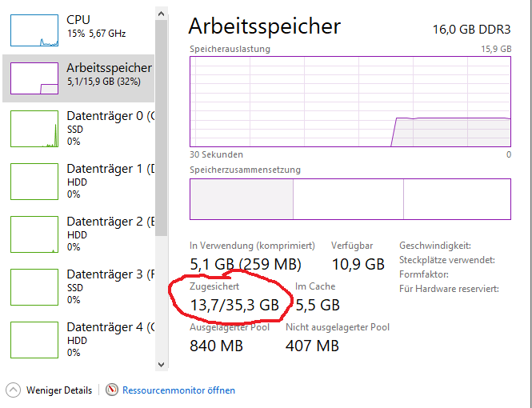Screen dimensions: 532x408
Task: Select the CPU entry label text
Action: 78,19
